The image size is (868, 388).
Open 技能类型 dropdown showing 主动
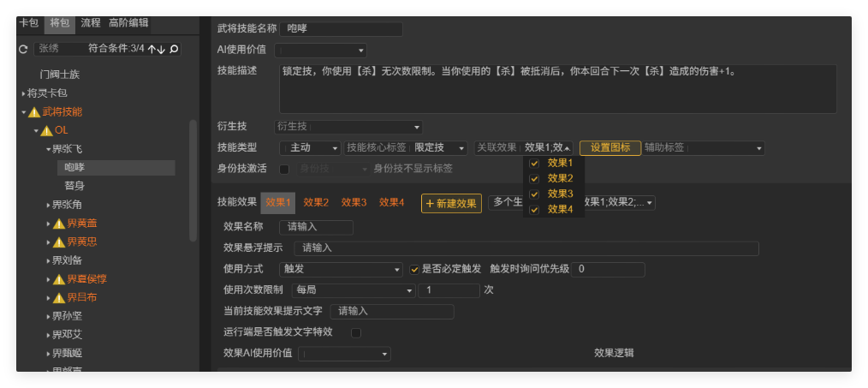pos(310,148)
